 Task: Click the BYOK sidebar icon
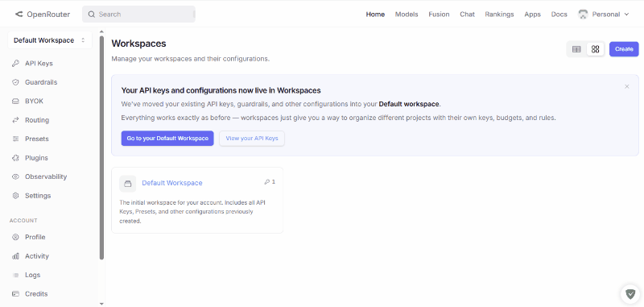pyautogui.click(x=15, y=101)
